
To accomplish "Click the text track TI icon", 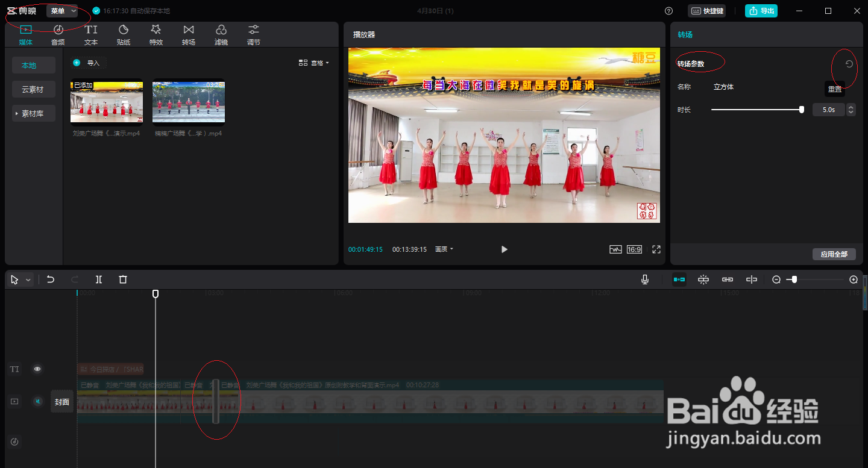I will [14, 369].
